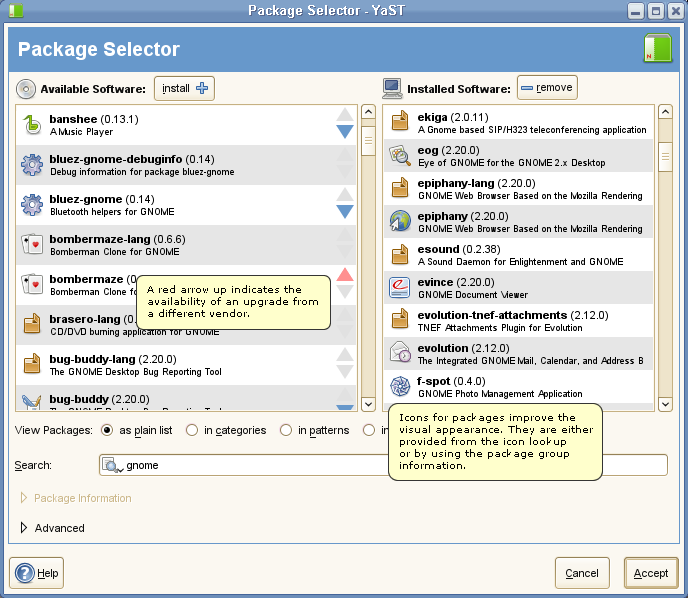
Task: Click the bug-buddy-lang package box icon
Action: pos(32,365)
